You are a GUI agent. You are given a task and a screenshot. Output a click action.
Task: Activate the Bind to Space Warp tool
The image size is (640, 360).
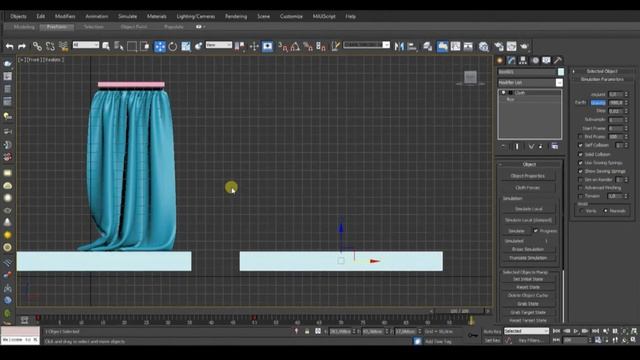coord(63,47)
